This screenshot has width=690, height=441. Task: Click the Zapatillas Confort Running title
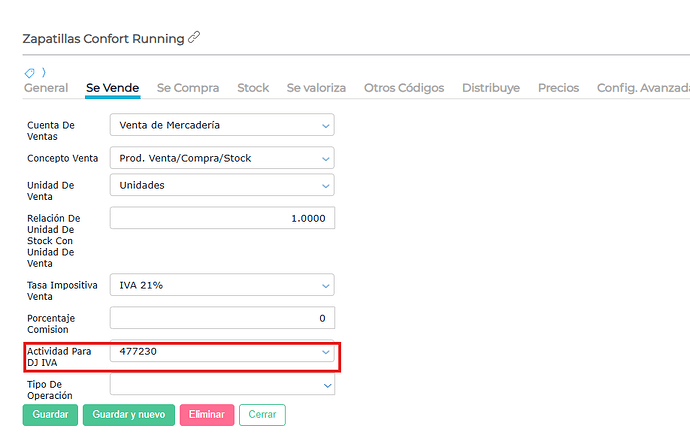pyautogui.click(x=103, y=39)
